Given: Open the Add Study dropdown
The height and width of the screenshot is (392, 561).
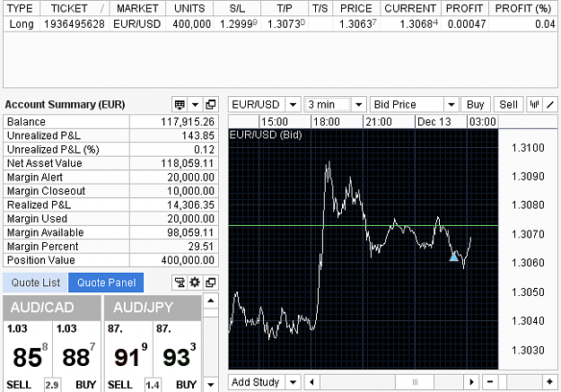Looking at the screenshot, I should (x=293, y=382).
